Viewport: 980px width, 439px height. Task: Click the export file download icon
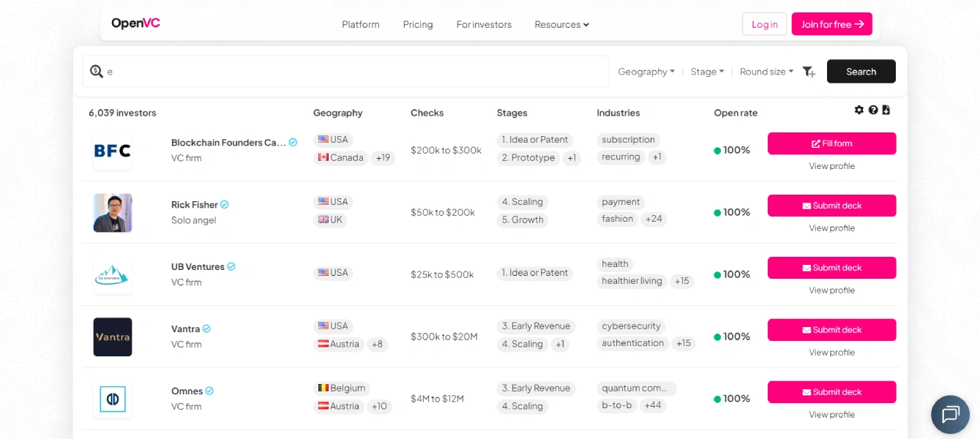click(886, 110)
